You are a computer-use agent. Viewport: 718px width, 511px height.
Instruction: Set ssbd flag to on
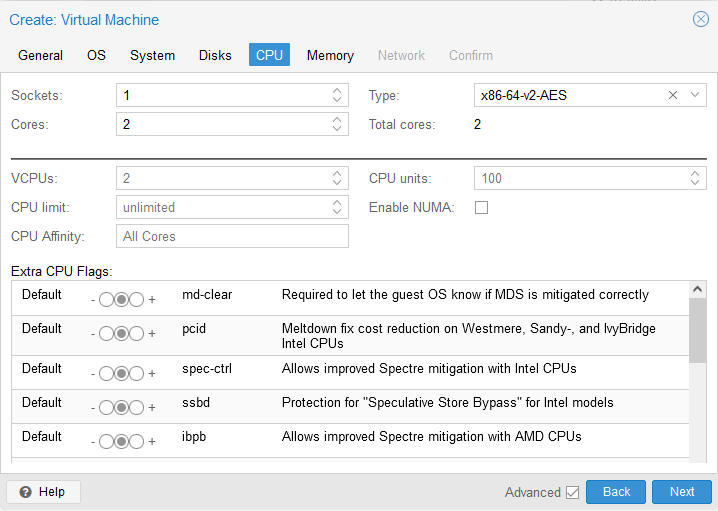[136, 408]
